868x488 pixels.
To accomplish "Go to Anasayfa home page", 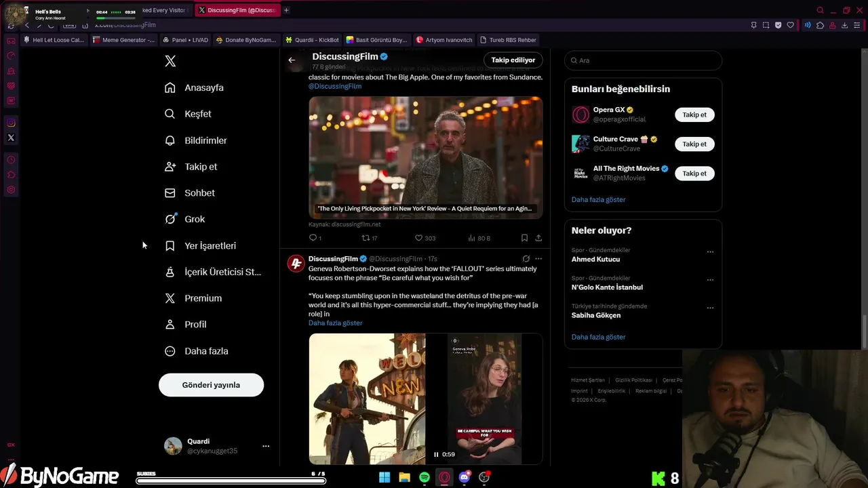I will 195,87.
